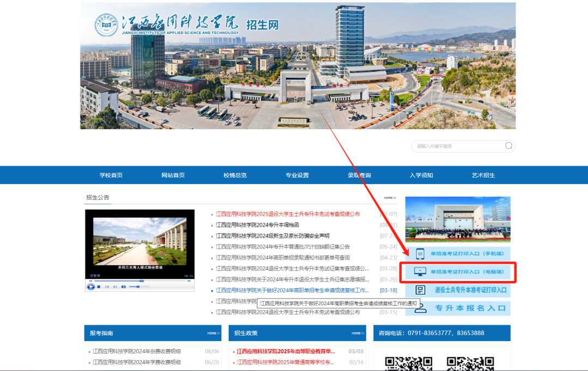This screenshot has width=588, height=371.
Task: Open 退役士兵专升本准考证打印入口 button
Action: point(458,290)
